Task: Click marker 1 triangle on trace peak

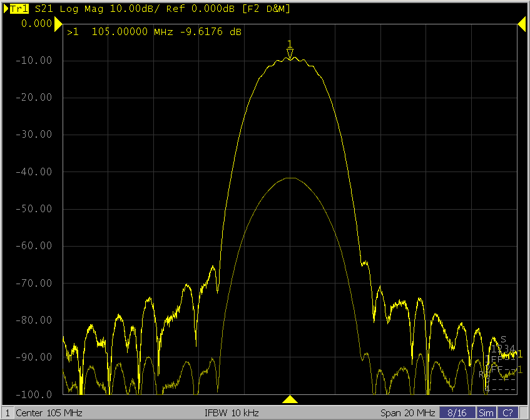Action: [x=290, y=53]
